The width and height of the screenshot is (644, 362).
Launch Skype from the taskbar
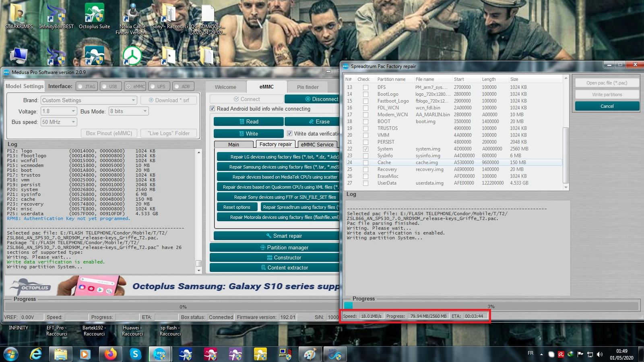135,354
